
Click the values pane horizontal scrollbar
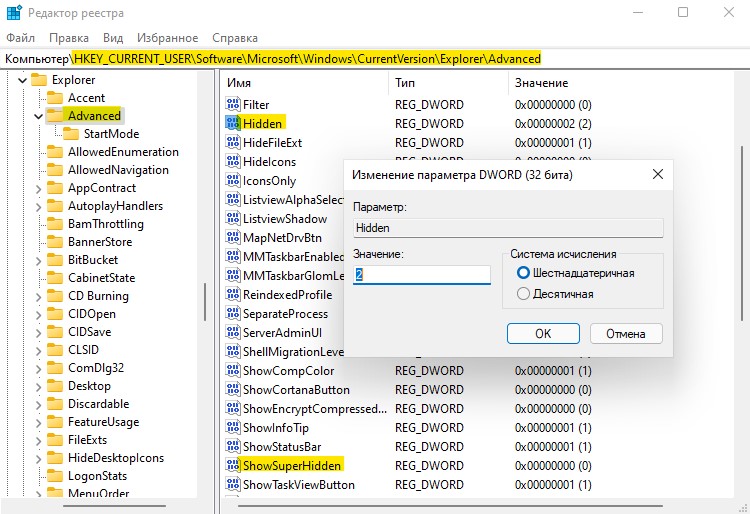[450, 505]
